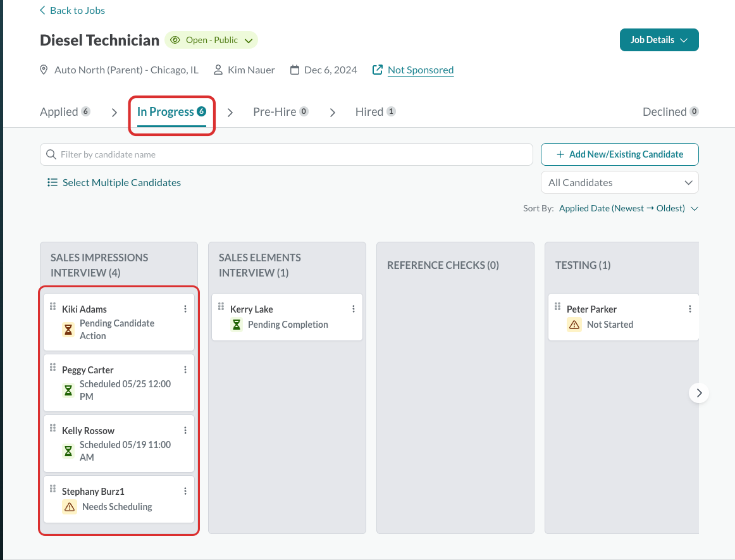Screen dimensions: 735x560
Task: Open Kiki Adams options menu
Action: point(185,309)
